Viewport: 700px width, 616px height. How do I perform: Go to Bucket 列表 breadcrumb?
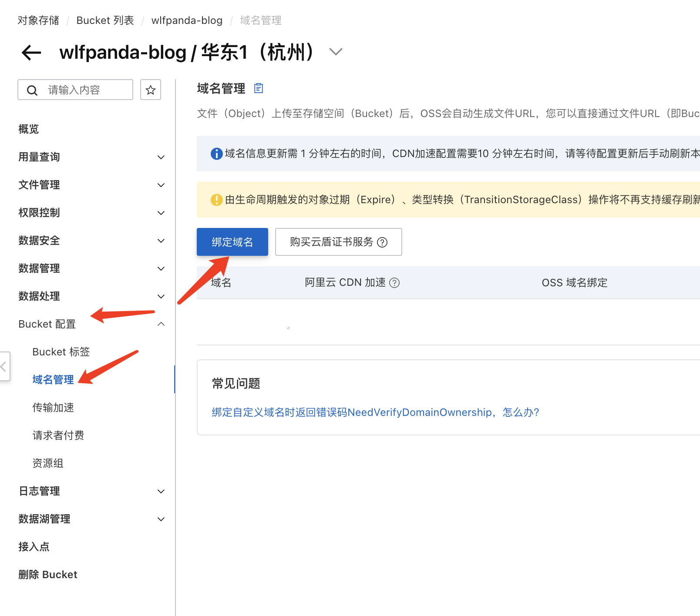tap(105, 20)
